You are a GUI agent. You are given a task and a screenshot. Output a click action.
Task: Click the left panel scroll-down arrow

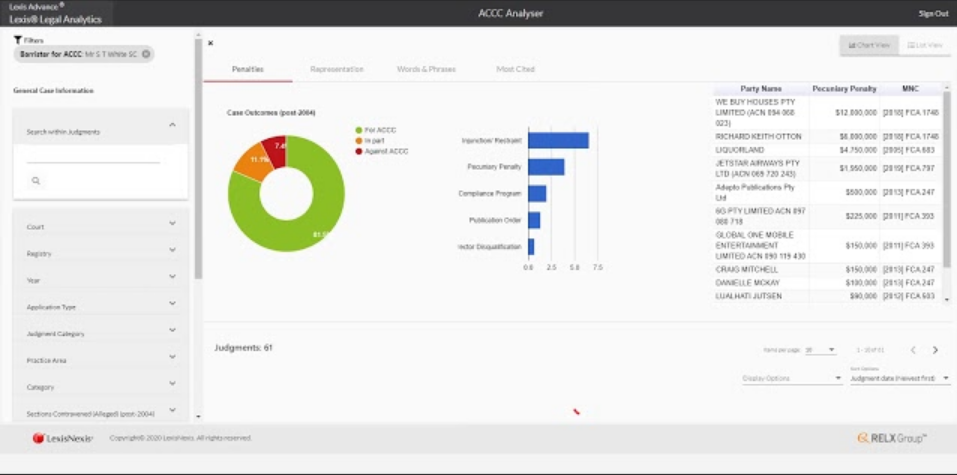click(198, 416)
